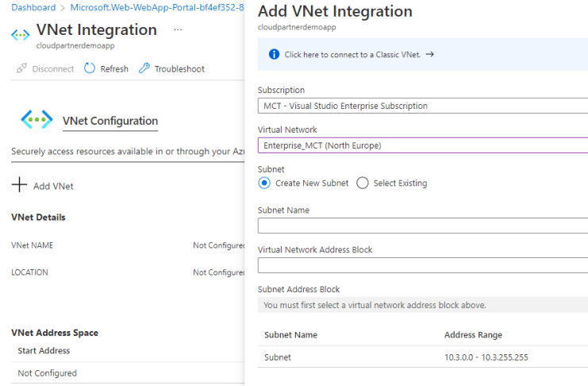Click the Refresh circular arrow icon
The image size is (588, 386).
tap(90, 69)
